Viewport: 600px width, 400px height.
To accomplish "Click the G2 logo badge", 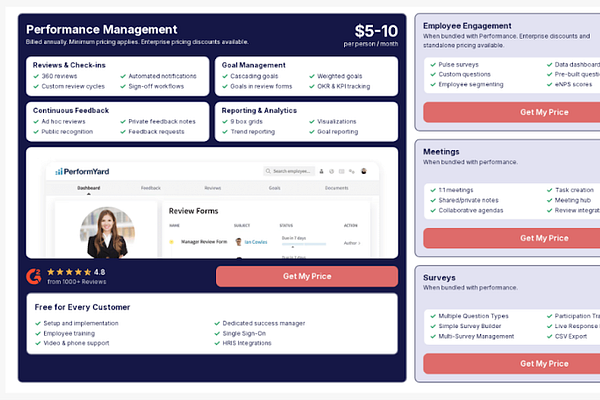I will pos(34,276).
